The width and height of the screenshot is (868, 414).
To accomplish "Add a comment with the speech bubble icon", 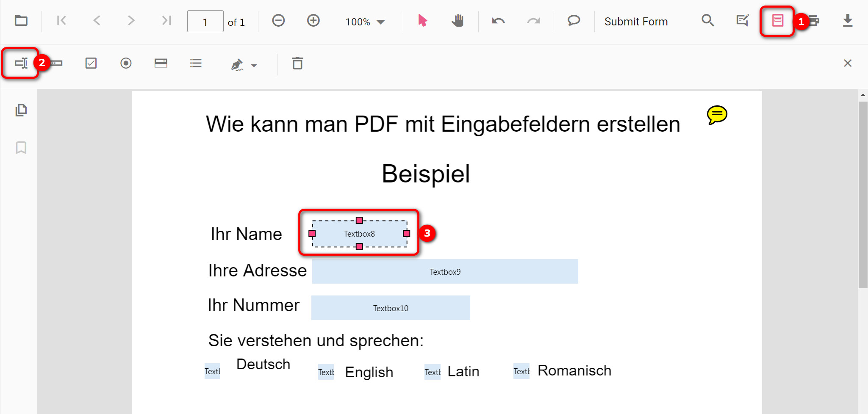I will 574,20.
